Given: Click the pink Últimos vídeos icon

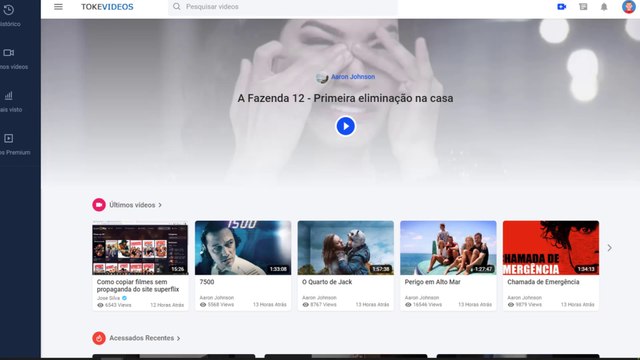Looking at the screenshot, I should 99,205.
